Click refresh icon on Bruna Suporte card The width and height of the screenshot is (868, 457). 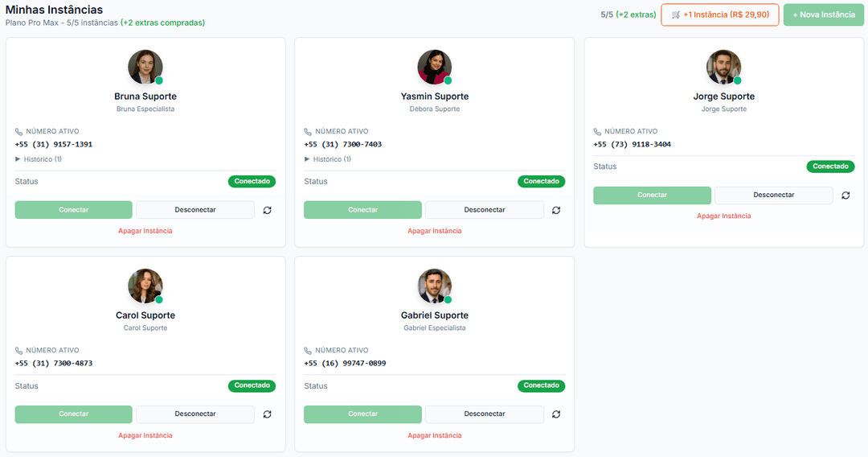(x=267, y=210)
